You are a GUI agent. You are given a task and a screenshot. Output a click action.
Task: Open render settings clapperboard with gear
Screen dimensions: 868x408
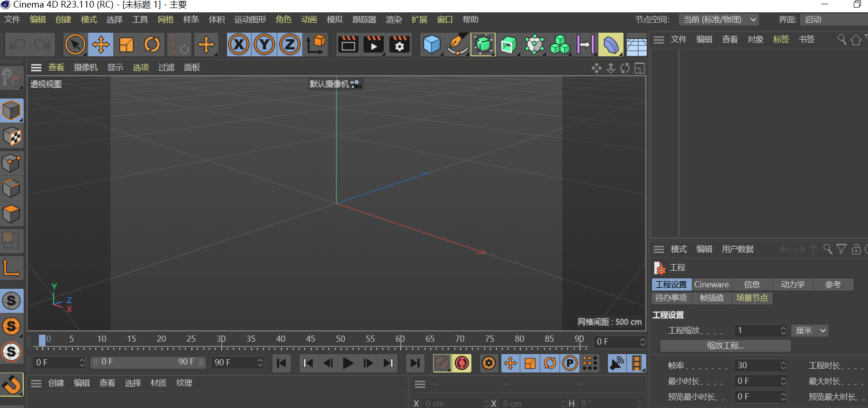399,45
